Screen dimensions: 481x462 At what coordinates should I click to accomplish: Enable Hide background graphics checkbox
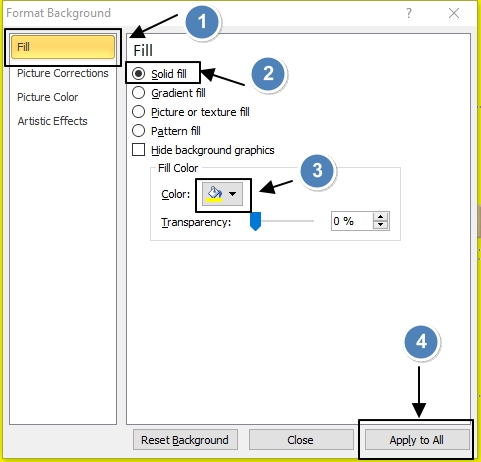[138, 150]
